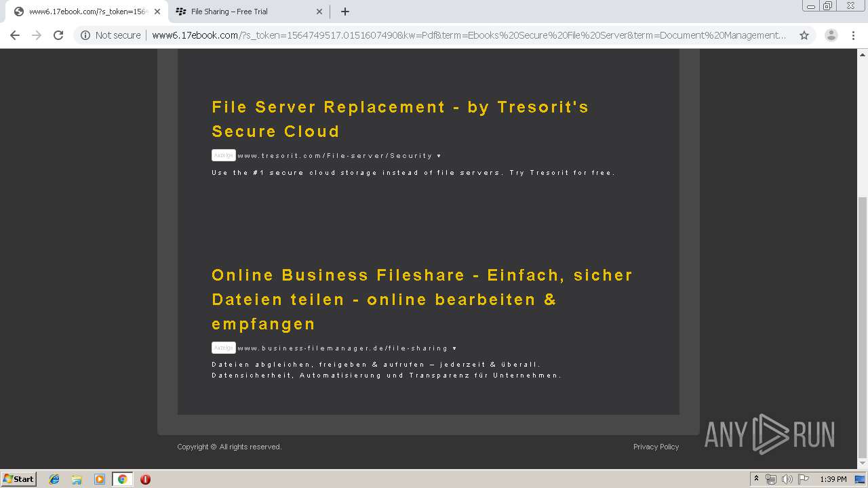Open www.business-filemanager.de/file-sharing URL

[342, 348]
